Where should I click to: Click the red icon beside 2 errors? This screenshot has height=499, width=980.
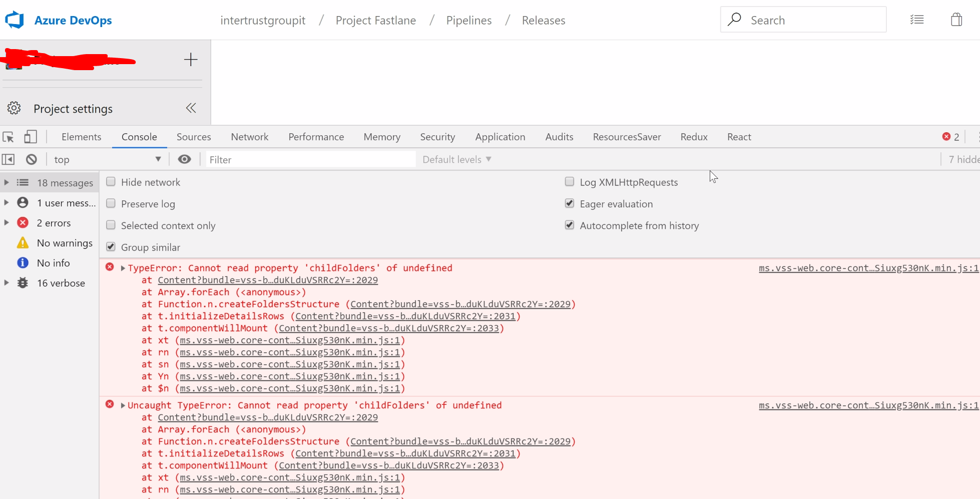pyautogui.click(x=23, y=223)
